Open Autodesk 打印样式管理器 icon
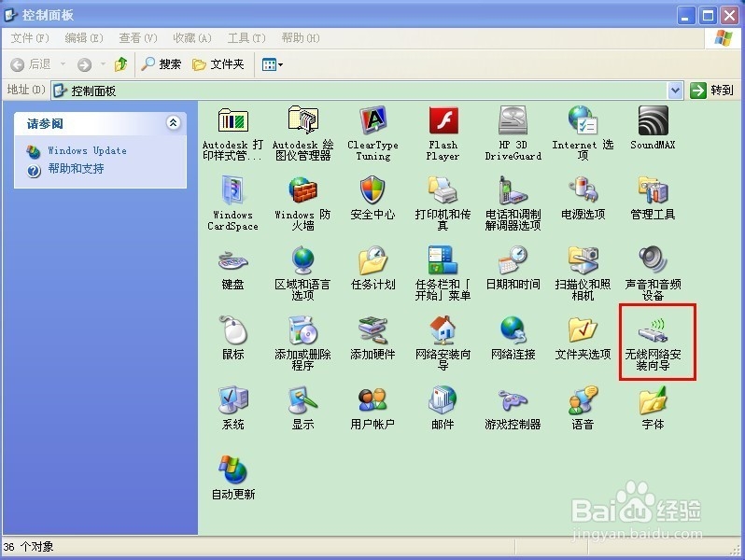Image resolution: width=745 pixels, height=560 pixels. [232, 120]
